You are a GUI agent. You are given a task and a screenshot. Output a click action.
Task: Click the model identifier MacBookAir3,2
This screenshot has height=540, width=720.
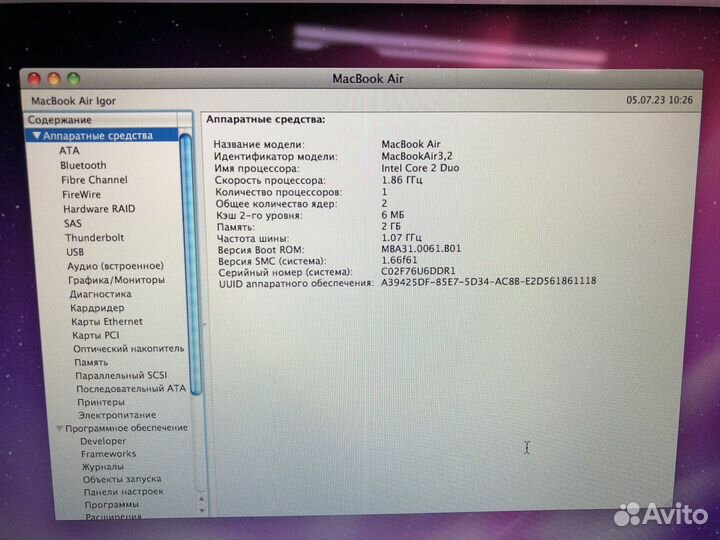417,156
